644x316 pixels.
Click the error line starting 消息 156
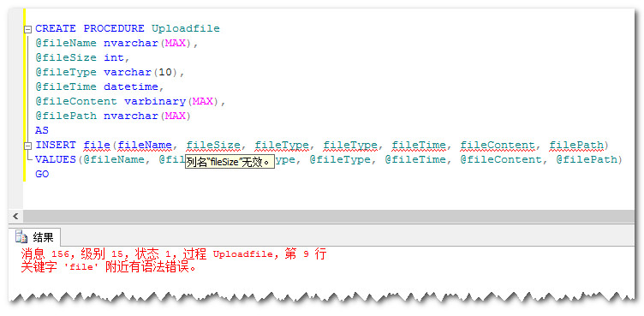coord(173,254)
